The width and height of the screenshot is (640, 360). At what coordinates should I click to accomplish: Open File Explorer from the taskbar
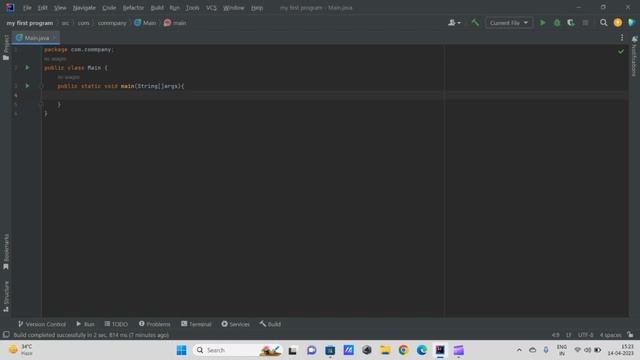pyautogui.click(x=385, y=350)
